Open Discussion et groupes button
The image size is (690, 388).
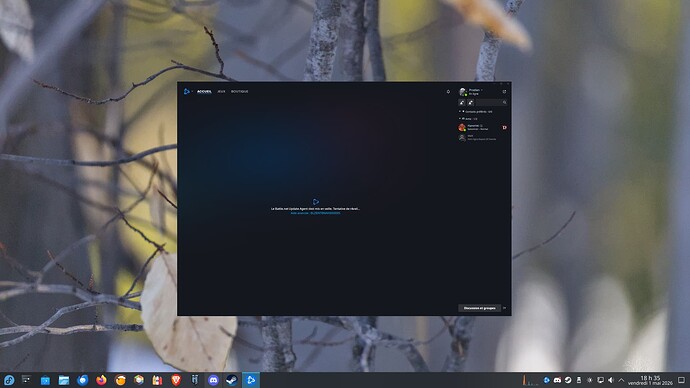[x=479, y=308]
